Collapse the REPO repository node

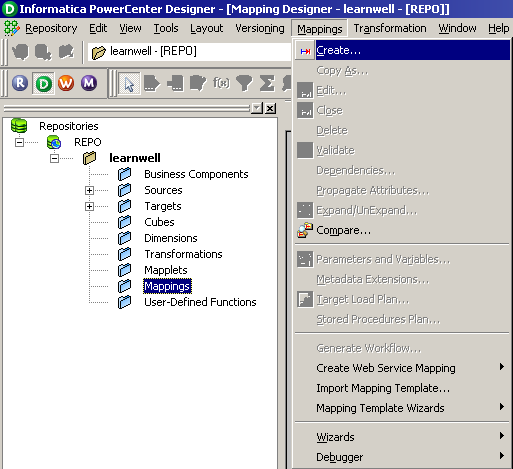pyautogui.click(x=20, y=142)
